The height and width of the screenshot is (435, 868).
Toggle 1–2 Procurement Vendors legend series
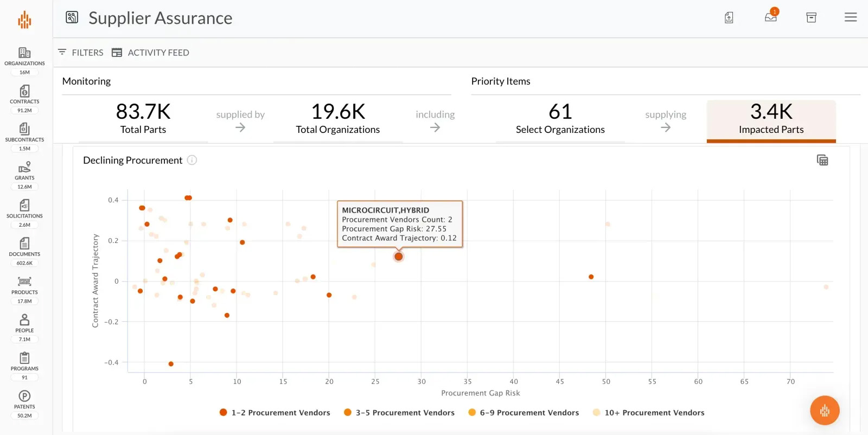pyautogui.click(x=275, y=413)
